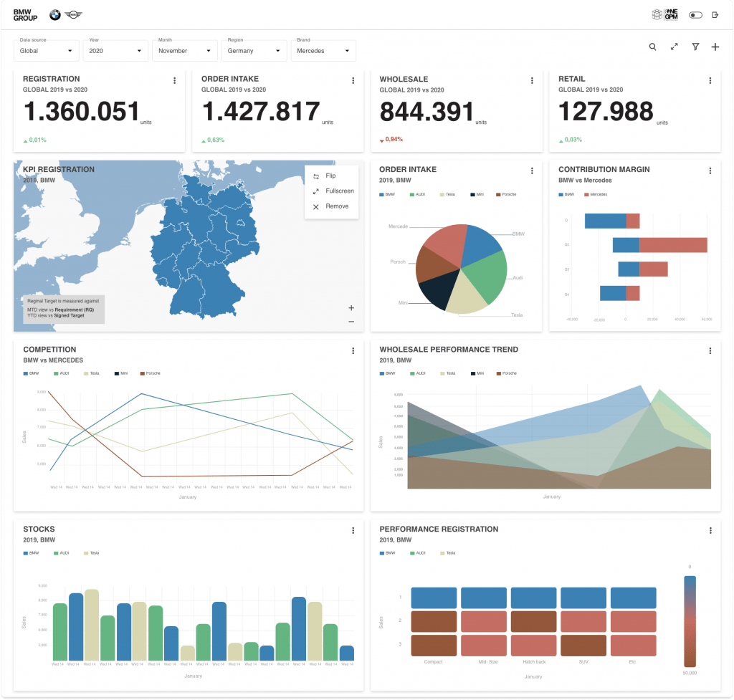
Task: Click the Hatch back column label
Action: pyautogui.click(x=534, y=661)
